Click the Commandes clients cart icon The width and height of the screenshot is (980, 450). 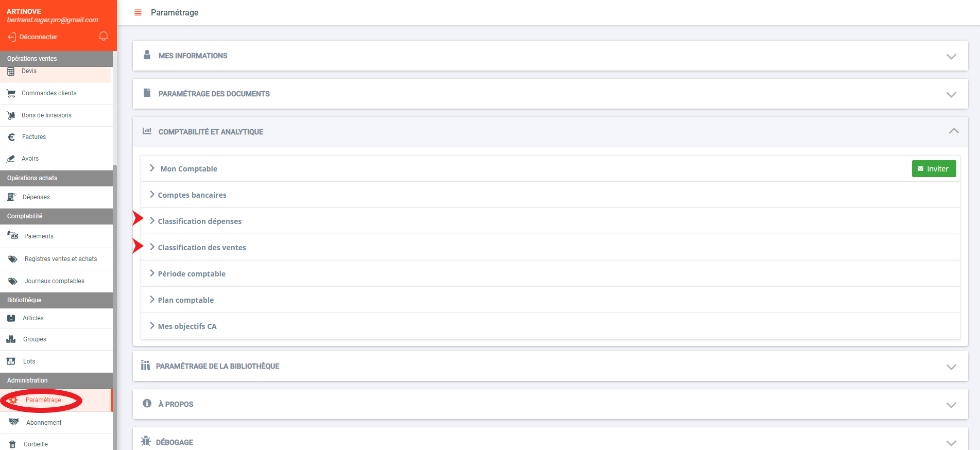point(11,94)
